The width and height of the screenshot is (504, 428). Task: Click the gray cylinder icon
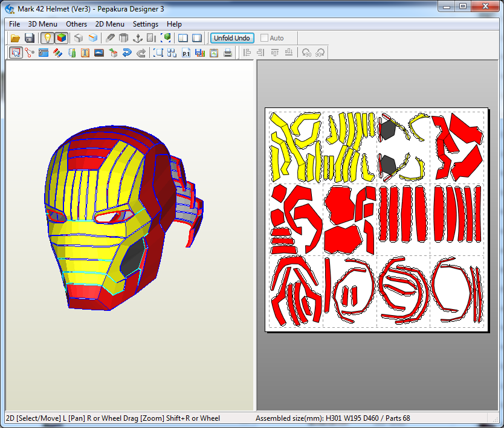[124, 38]
